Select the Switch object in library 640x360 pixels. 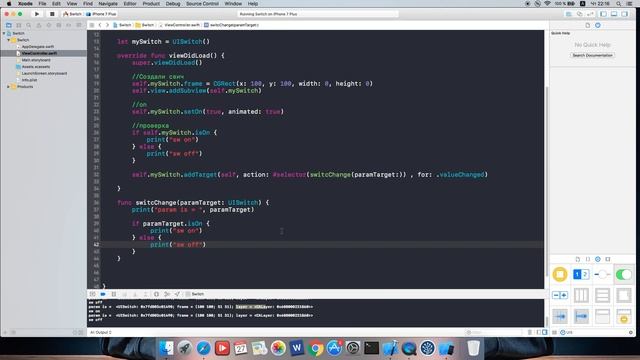pyautogui.click(x=623, y=274)
